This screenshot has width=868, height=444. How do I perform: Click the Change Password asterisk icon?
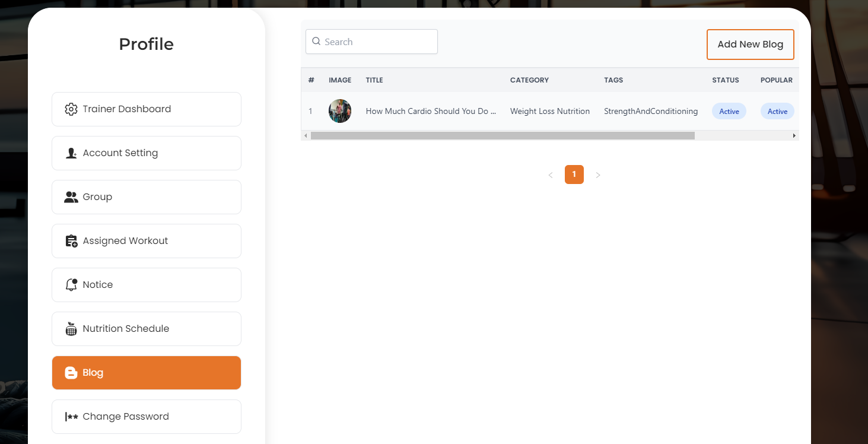(71, 417)
